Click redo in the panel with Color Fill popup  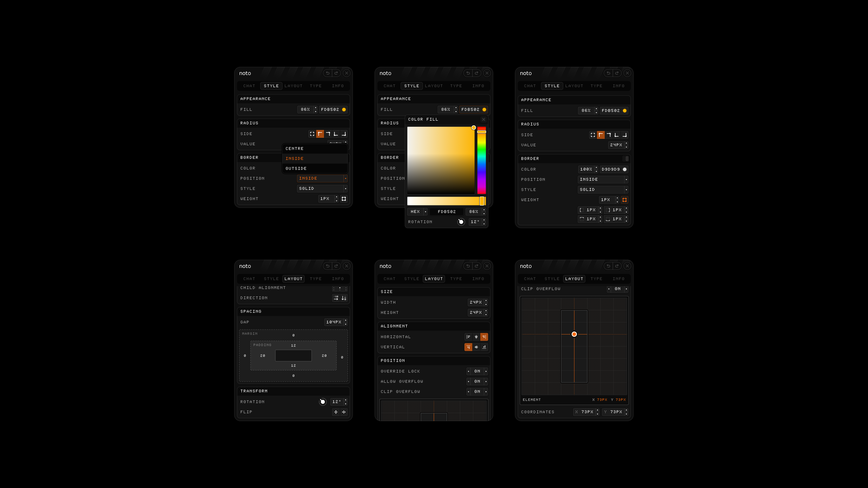click(476, 73)
